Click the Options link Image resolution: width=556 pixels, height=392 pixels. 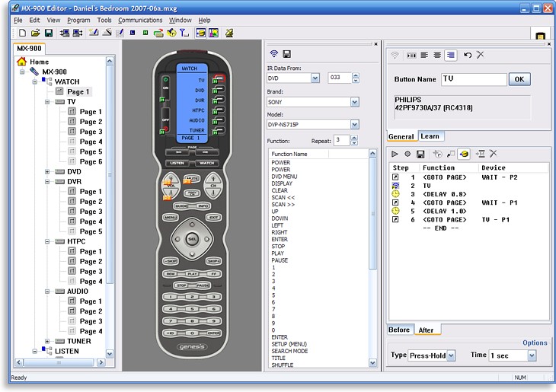click(535, 343)
